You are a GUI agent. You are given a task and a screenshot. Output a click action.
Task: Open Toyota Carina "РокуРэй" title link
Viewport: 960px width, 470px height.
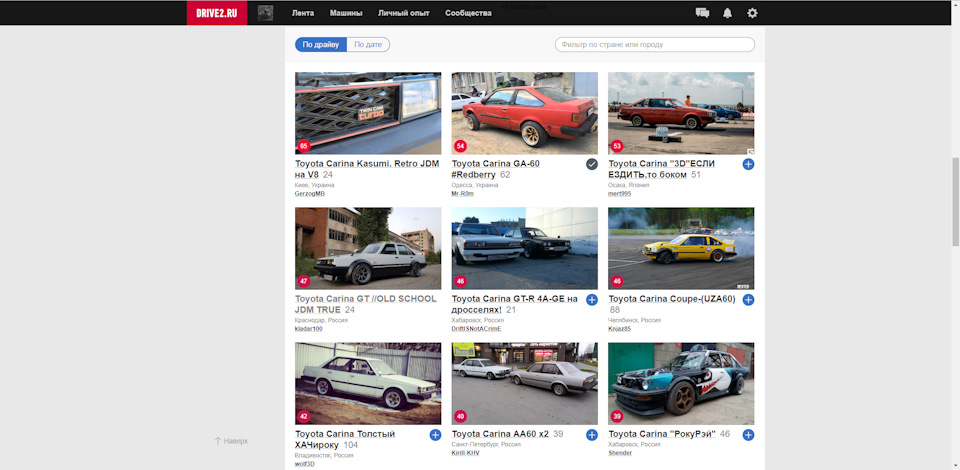pos(662,434)
